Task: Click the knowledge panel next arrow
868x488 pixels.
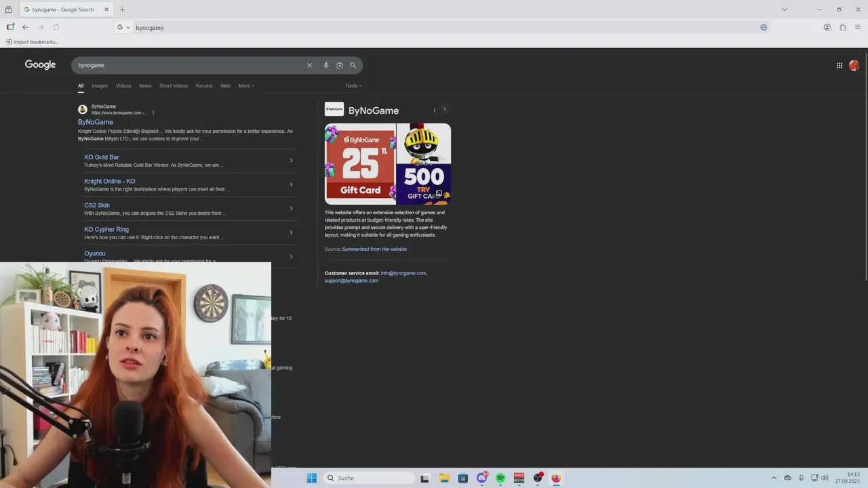Action: tap(445, 109)
